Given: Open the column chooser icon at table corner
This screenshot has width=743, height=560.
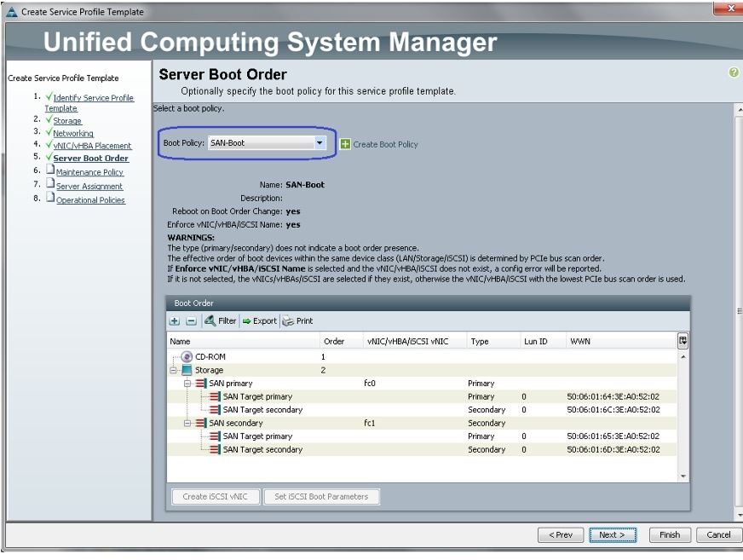Looking at the screenshot, I should coord(683,340).
